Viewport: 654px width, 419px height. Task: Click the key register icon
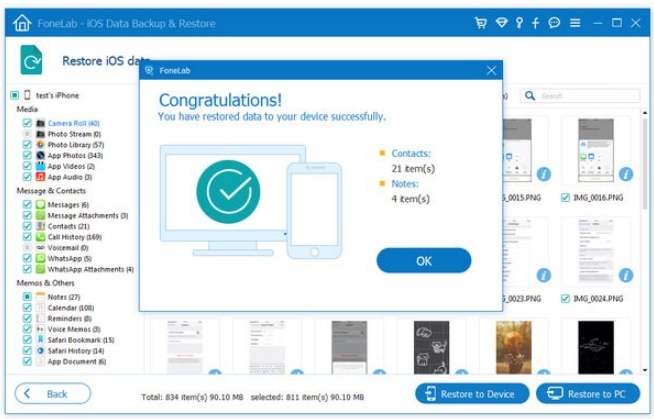pyautogui.click(x=519, y=23)
